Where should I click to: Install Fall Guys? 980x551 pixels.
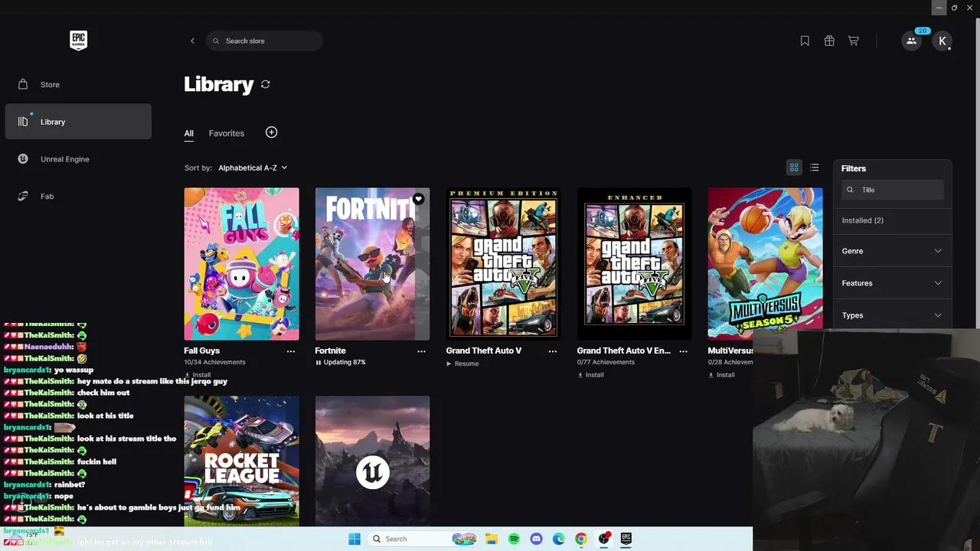coord(198,375)
